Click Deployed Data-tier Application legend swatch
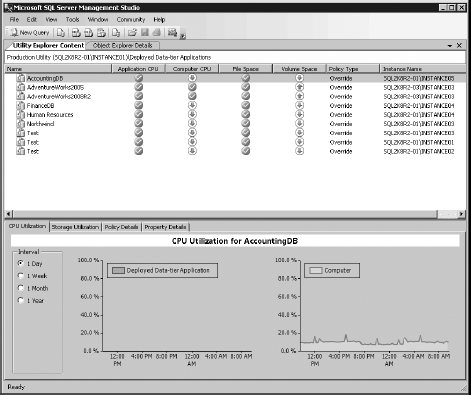 tap(118, 270)
